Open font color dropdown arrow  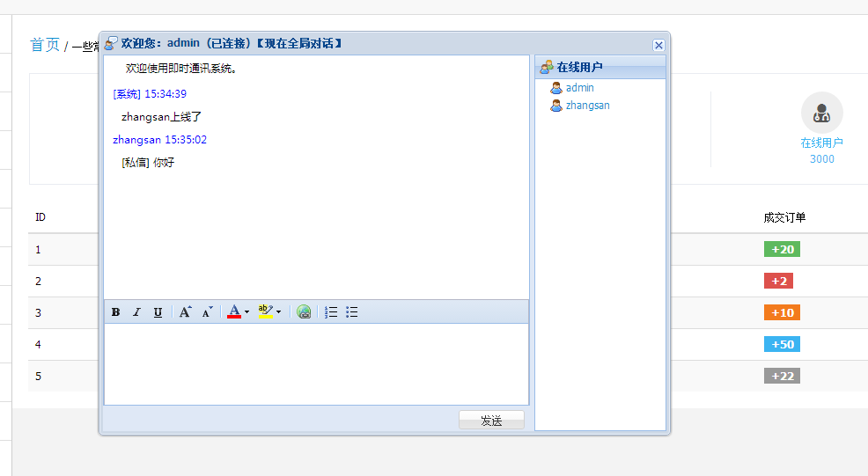[246, 312]
